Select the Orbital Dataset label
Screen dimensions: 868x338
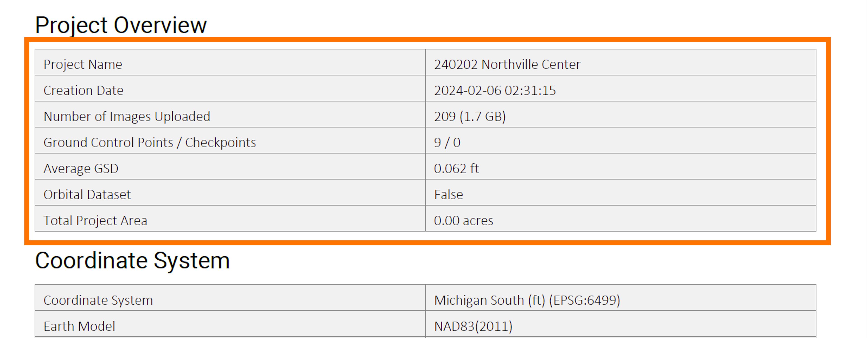(x=87, y=195)
